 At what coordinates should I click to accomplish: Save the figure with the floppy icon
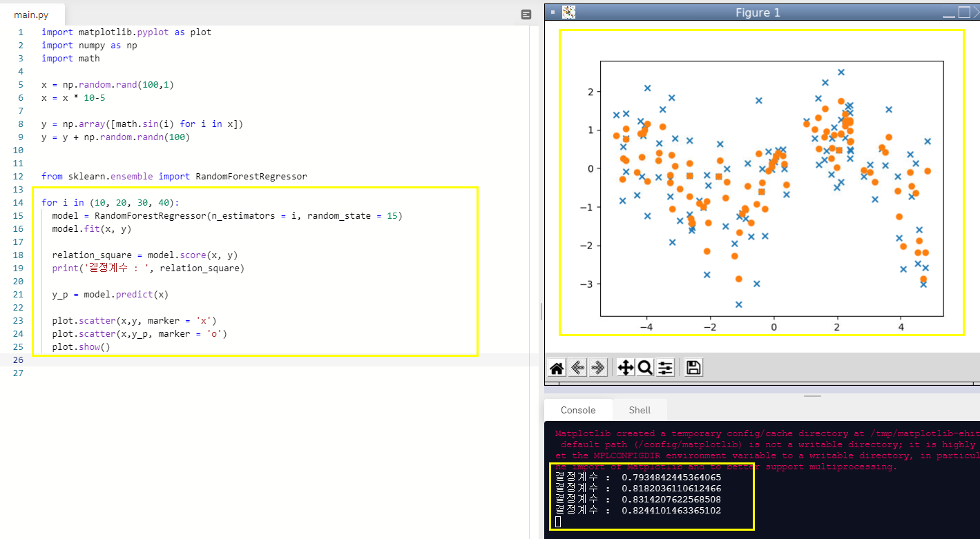coord(694,368)
